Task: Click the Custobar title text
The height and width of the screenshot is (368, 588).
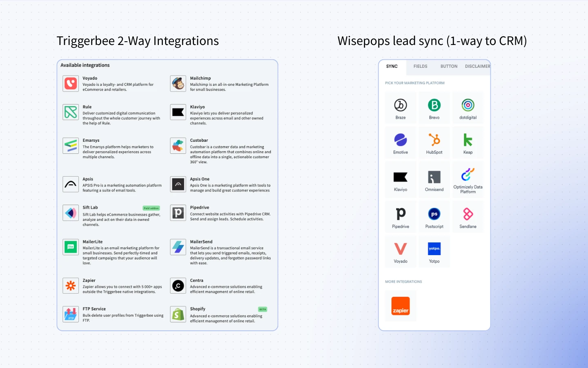Action: point(199,140)
